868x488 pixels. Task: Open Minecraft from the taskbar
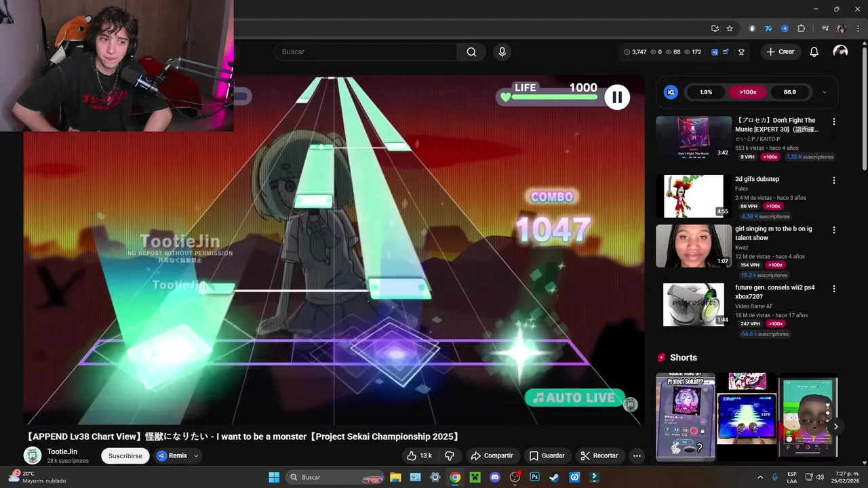[x=475, y=477]
